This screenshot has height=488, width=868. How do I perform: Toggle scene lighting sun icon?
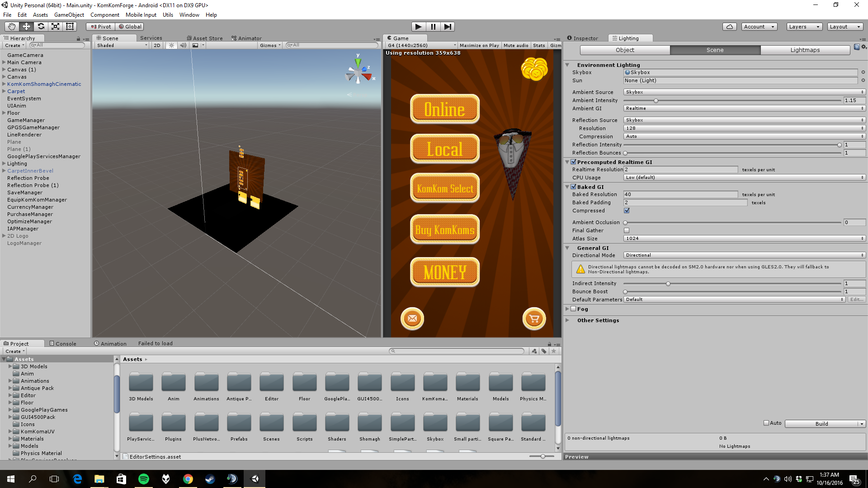(171, 45)
